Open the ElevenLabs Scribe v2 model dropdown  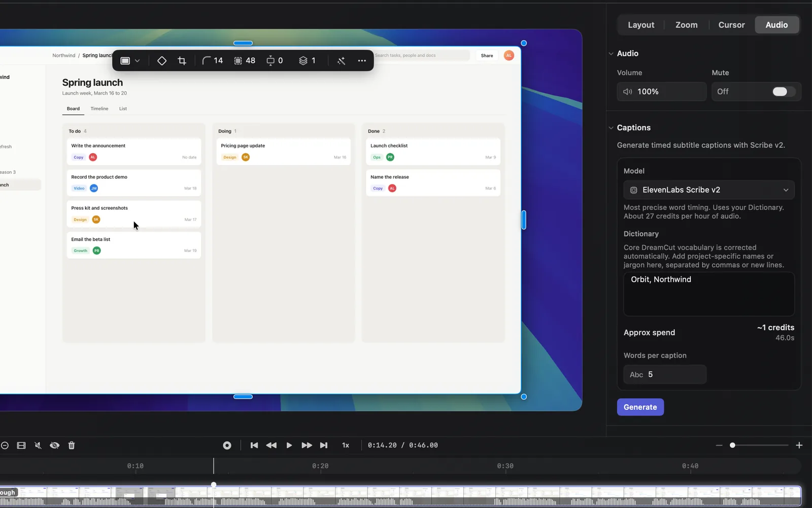pos(709,190)
